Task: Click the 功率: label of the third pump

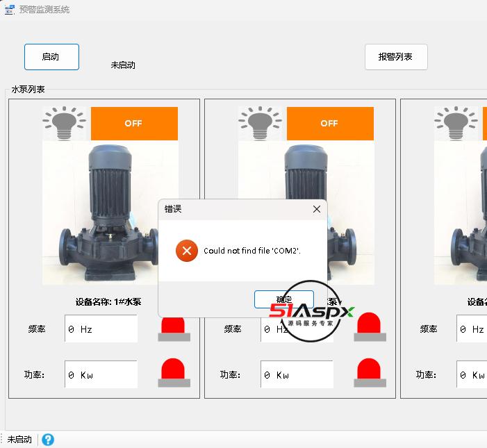Action: tap(426, 375)
